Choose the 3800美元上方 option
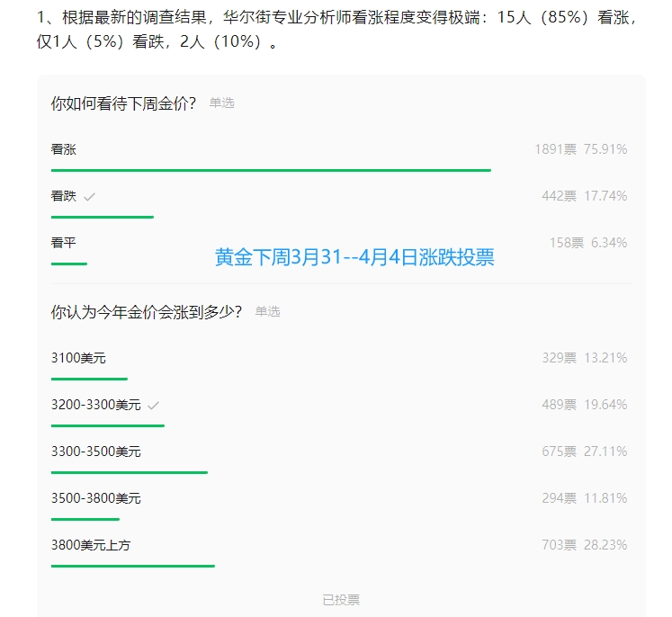 pos(90,545)
